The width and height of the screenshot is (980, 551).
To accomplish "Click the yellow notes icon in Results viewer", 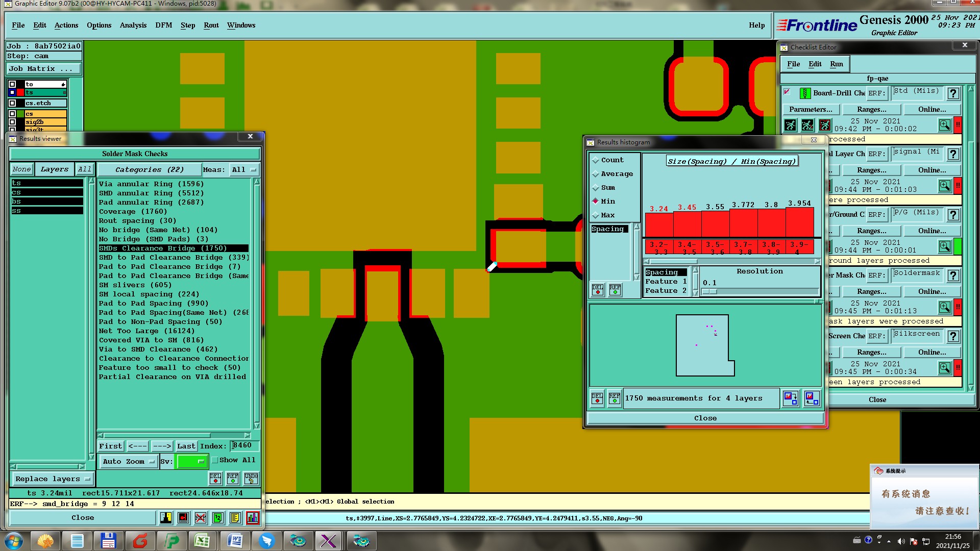I will click(235, 518).
